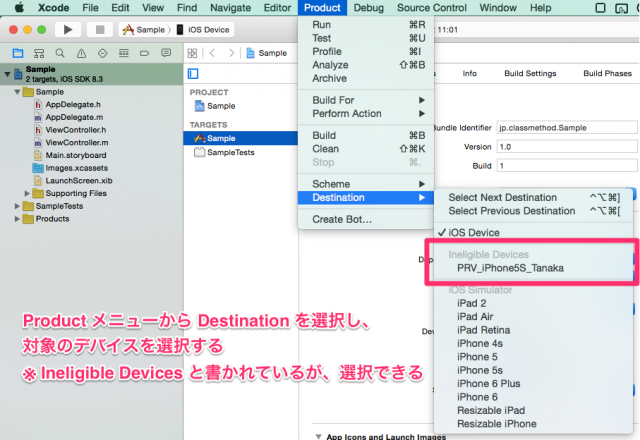Open the Breakpoint navigator icon
Image resolution: width=640 pixels, height=440 pixels.
pos(144,53)
